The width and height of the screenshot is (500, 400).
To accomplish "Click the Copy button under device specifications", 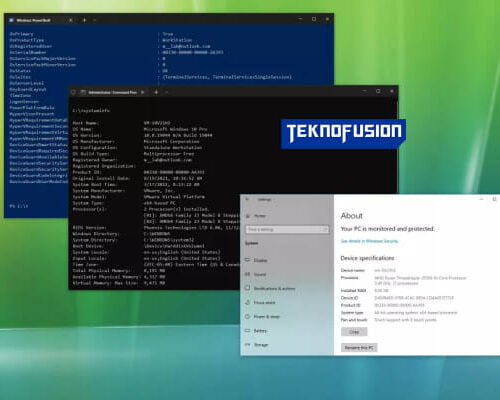I will tap(354, 332).
